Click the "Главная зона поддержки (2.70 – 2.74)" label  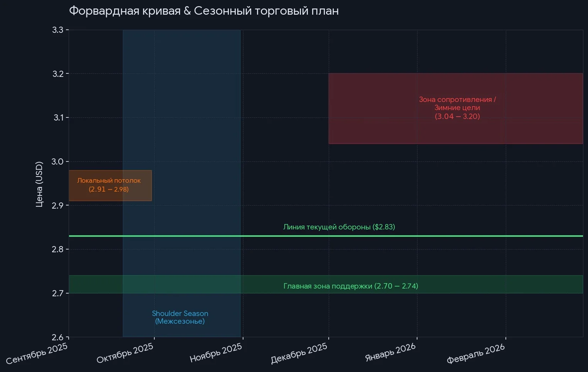click(351, 286)
